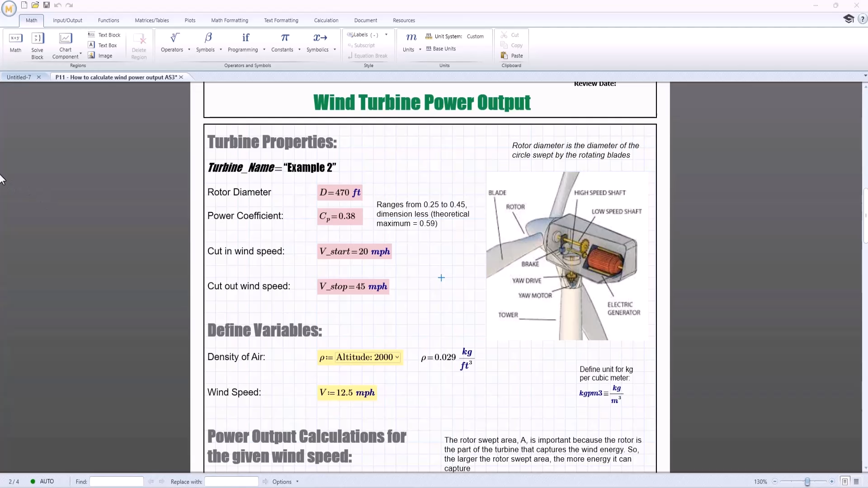Image resolution: width=868 pixels, height=488 pixels.
Task: Select the V:=12.5 mph wind speed region
Action: tap(347, 393)
